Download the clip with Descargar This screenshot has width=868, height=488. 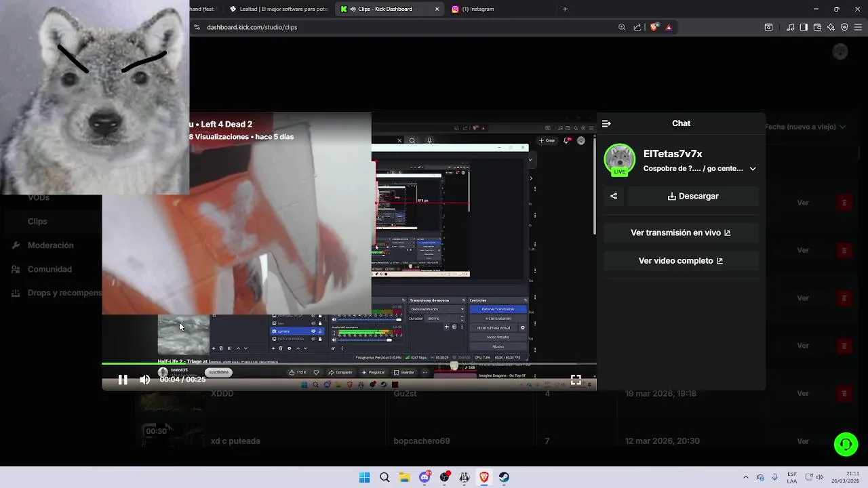693,196
